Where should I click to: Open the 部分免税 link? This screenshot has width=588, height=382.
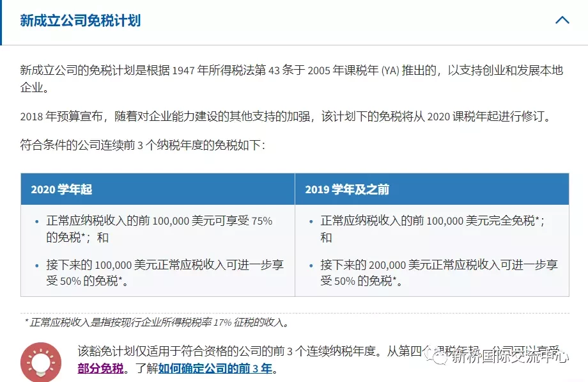100,369
